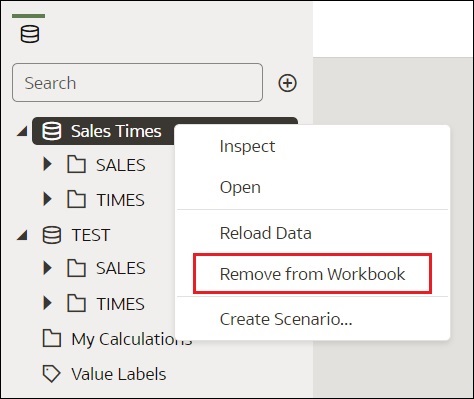The height and width of the screenshot is (399, 474).
Task: Select Create Scenario... menu entry
Action: [286, 319]
